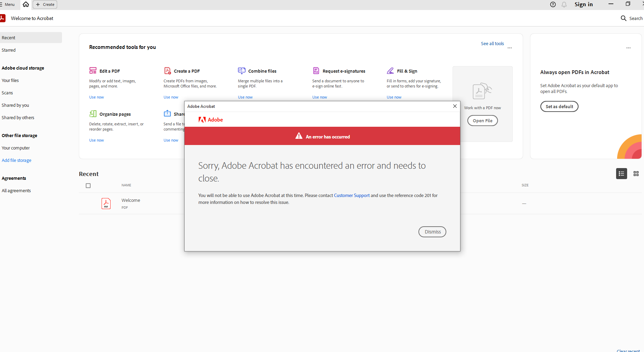The width and height of the screenshot is (644, 352).
Task: Open Your computer in sidebar
Action: click(16, 148)
